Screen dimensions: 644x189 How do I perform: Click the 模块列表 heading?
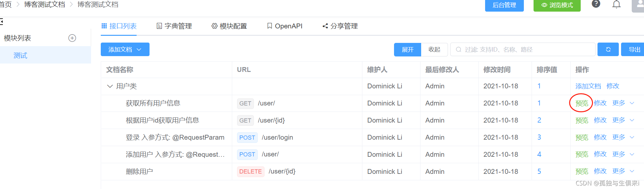pyautogui.click(x=17, y=38)
